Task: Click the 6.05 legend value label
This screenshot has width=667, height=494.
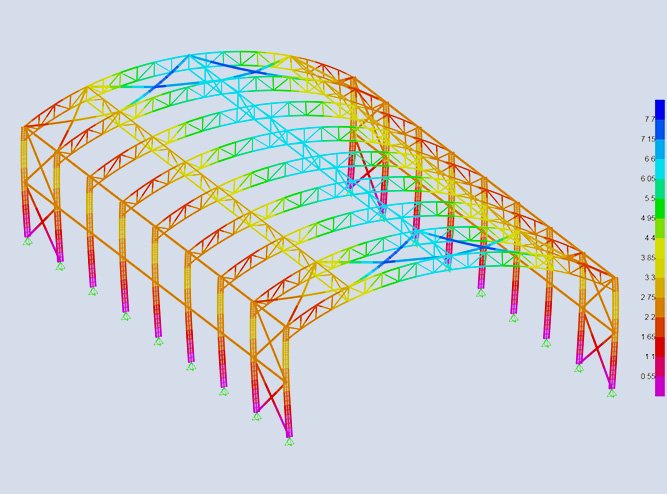Action: coord(647,178)
